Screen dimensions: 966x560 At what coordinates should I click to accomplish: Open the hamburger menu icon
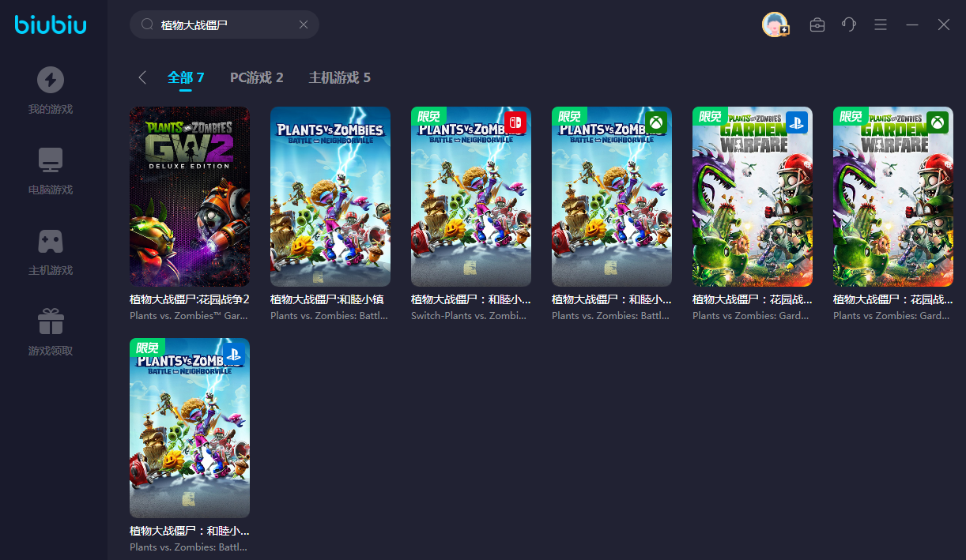tap(881, 24)
